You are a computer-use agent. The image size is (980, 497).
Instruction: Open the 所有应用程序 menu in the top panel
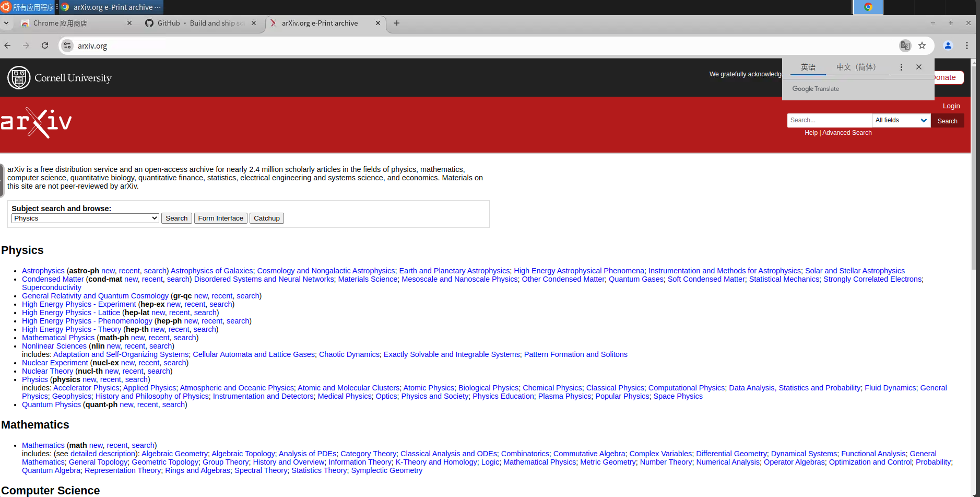pos(28,7)
